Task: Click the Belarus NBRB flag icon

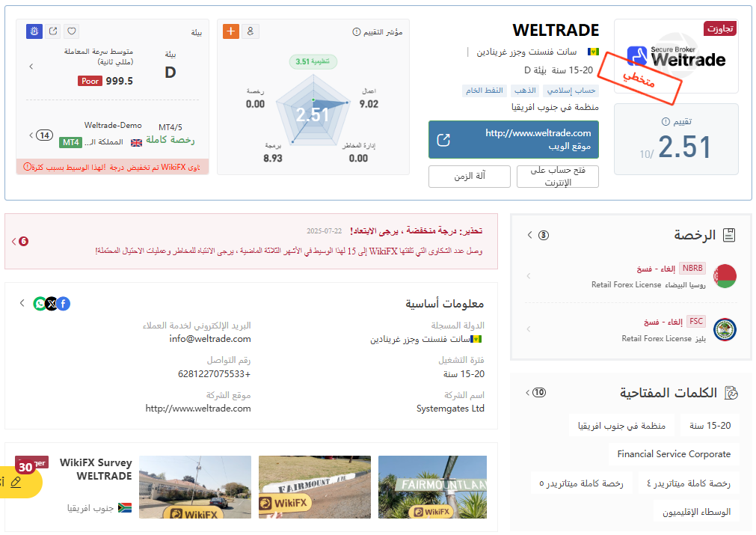Action: [725, 276]
